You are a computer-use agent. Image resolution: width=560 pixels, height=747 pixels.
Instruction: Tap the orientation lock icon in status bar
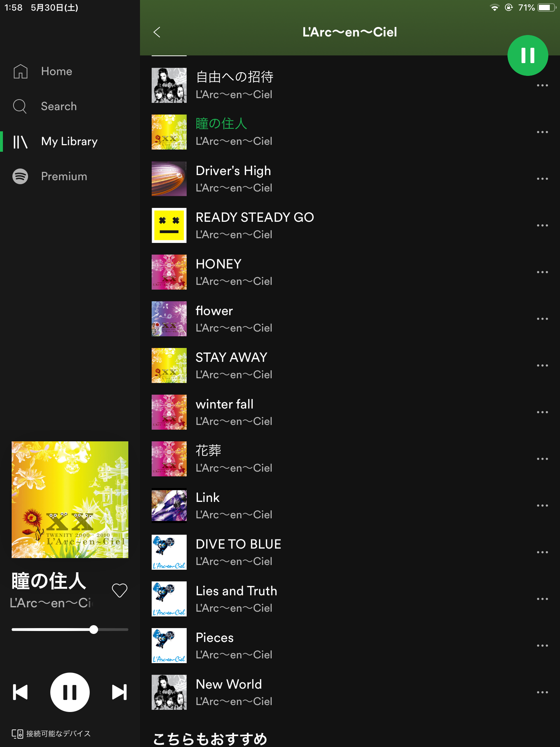click(x=509, y=7)
